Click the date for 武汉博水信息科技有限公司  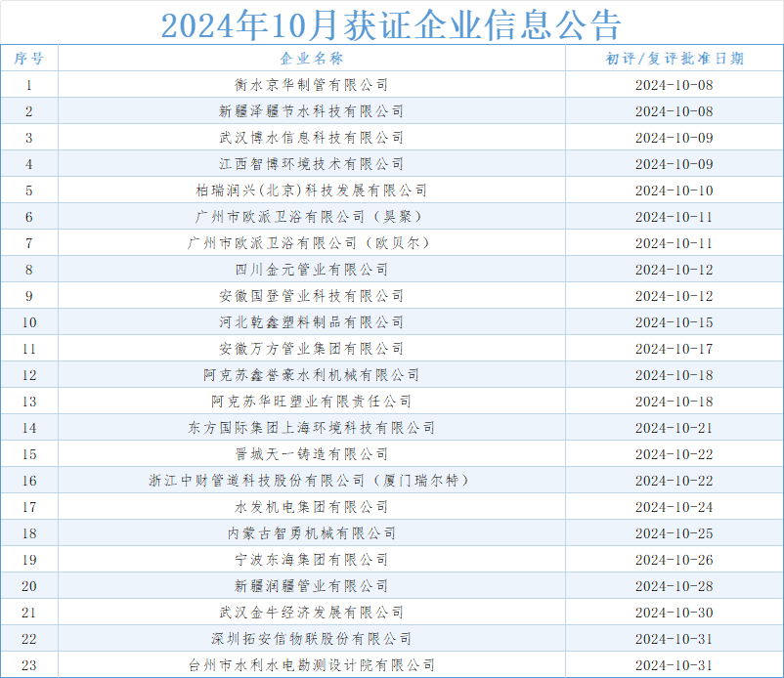tap(675, 138)
